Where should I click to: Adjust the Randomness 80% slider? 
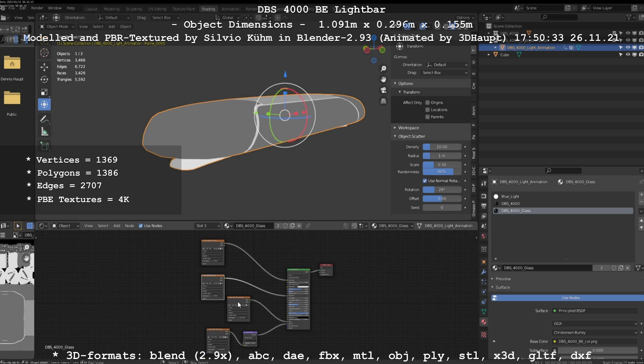pos(442,172)
